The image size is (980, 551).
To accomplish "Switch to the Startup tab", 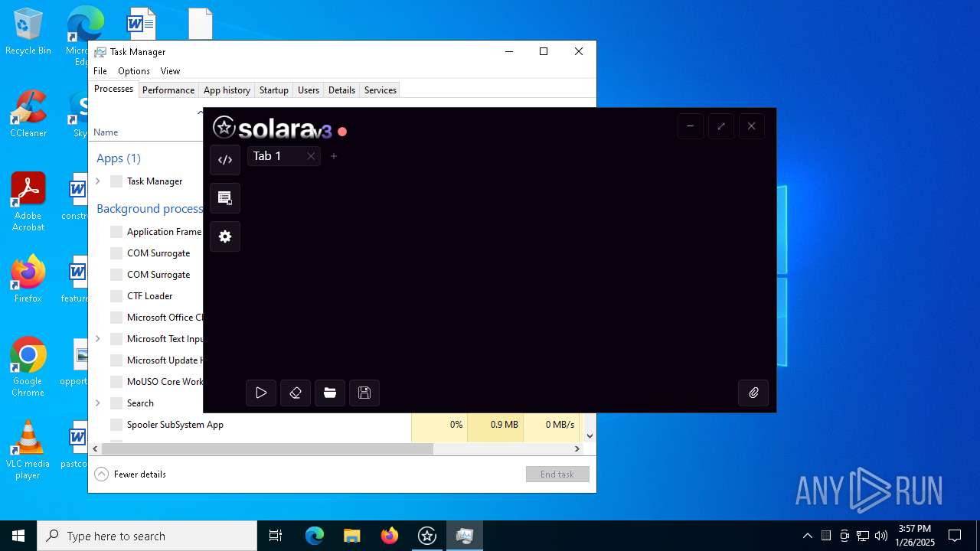I will click(273, 90).
